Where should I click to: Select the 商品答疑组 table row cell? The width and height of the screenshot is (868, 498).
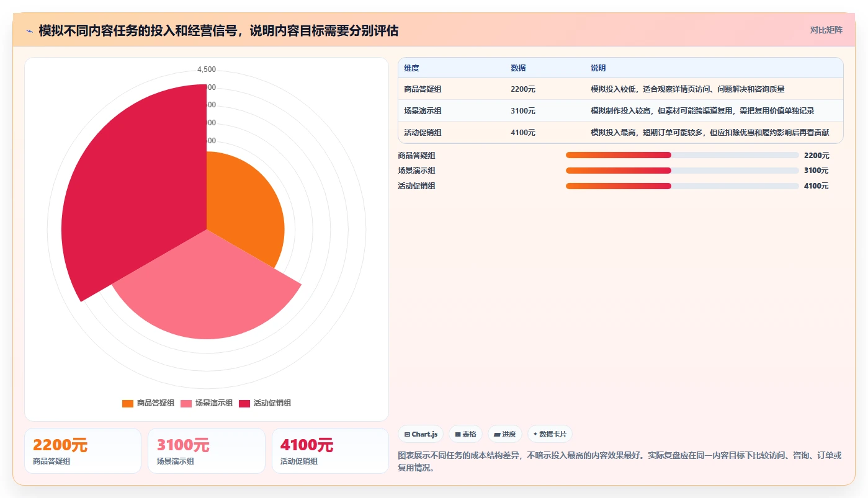(x=423, y=89)
